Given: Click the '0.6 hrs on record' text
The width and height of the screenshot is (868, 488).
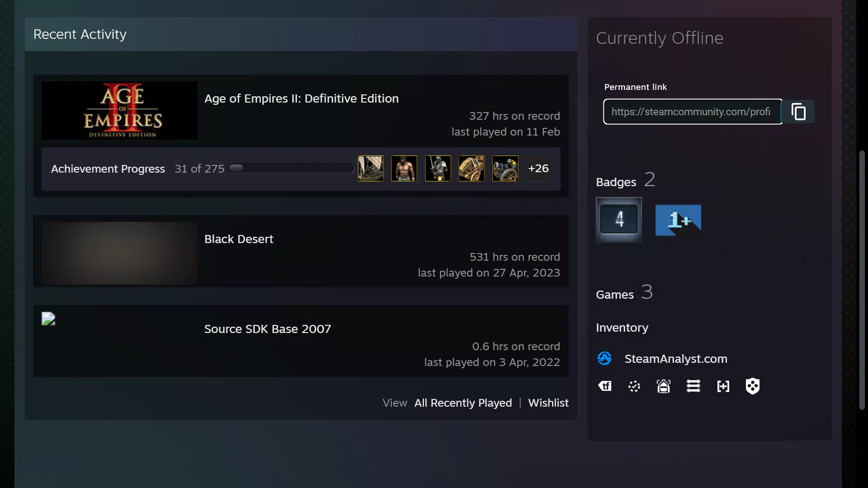Looking at the screenshot, I should point(516,347).
